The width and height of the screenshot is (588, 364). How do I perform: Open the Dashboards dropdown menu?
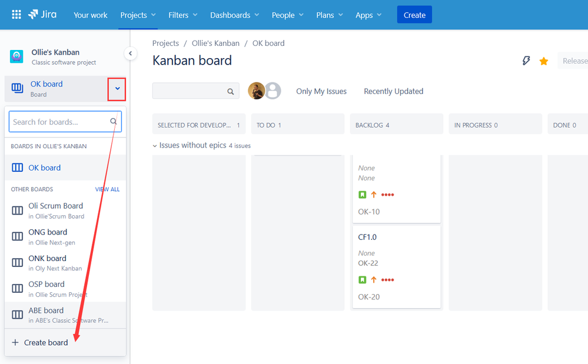234,15
